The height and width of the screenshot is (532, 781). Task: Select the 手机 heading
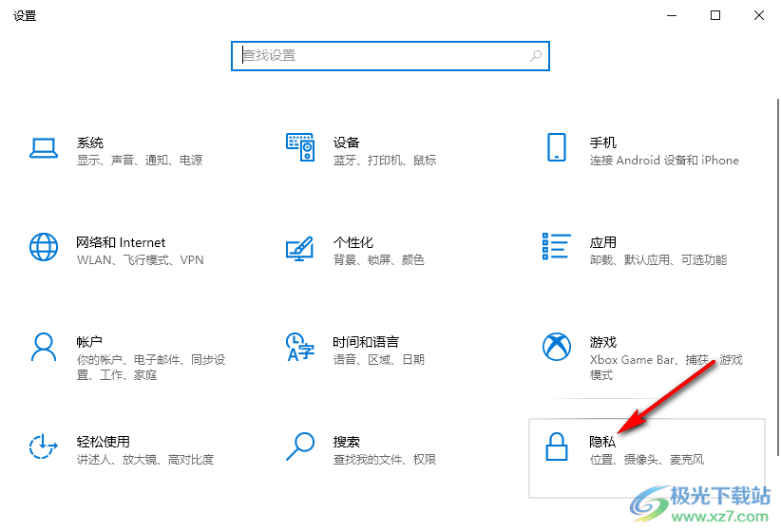click(x=603, y=142)
